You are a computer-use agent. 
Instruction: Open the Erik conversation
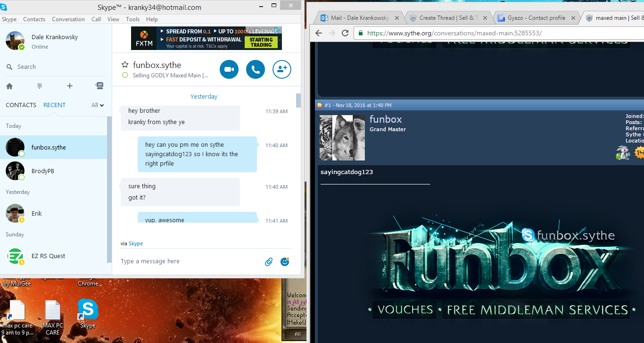click(x=54, y=213)
